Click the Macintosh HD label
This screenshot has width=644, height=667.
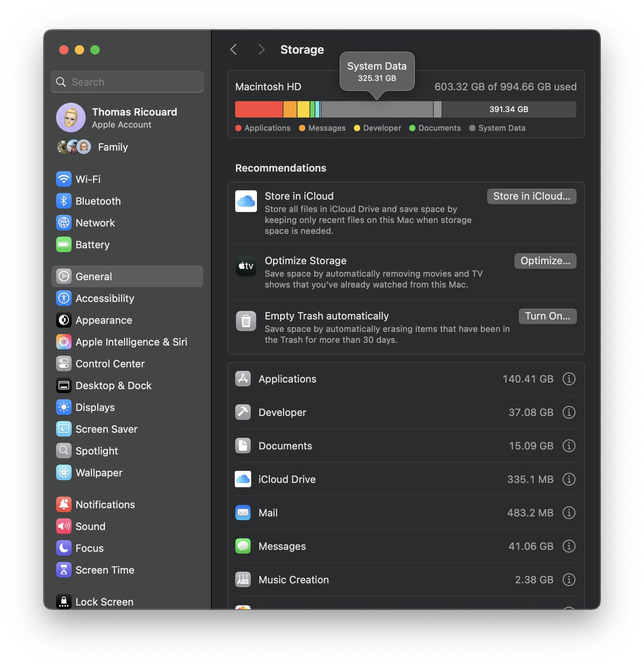coord(268,87)
